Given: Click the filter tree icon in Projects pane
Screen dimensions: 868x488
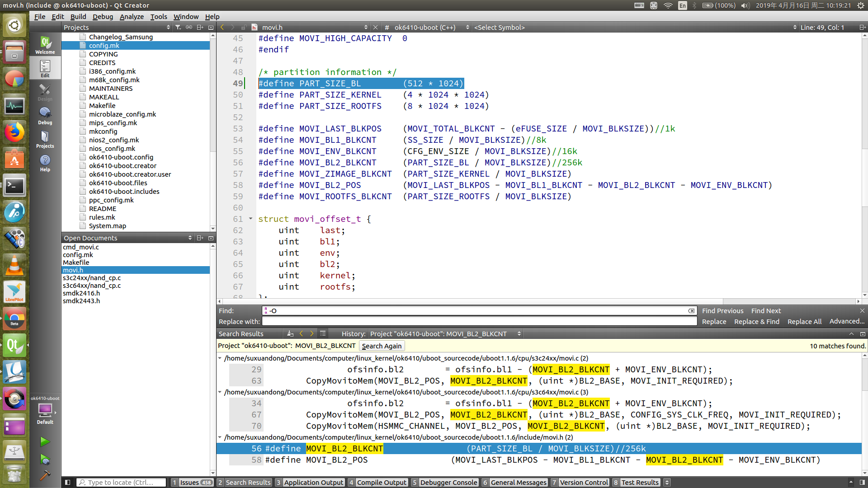Looking at the screenshot, I should (178, 28).
